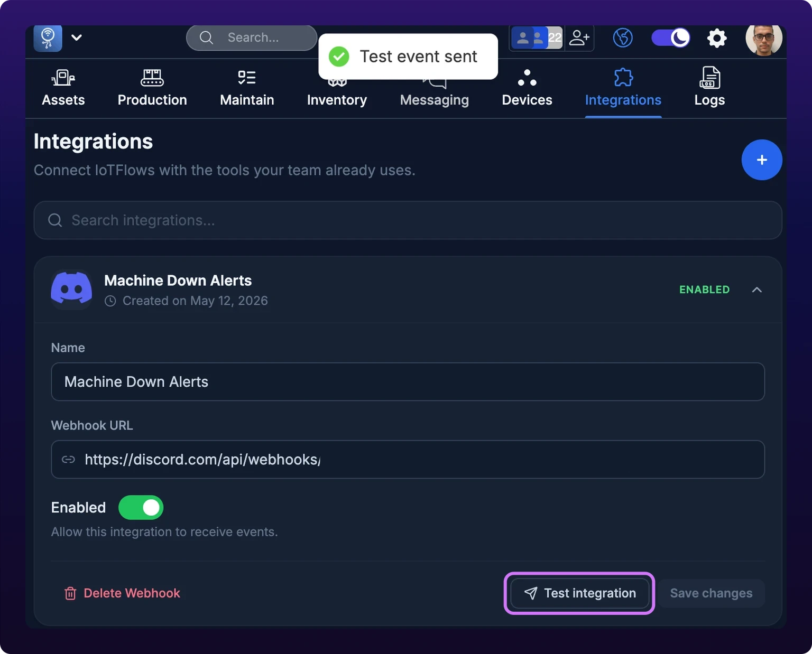The image size is (812, 654).
Task: Open the Logs tab
Action: pyautogui.click(x=709, y=87)
